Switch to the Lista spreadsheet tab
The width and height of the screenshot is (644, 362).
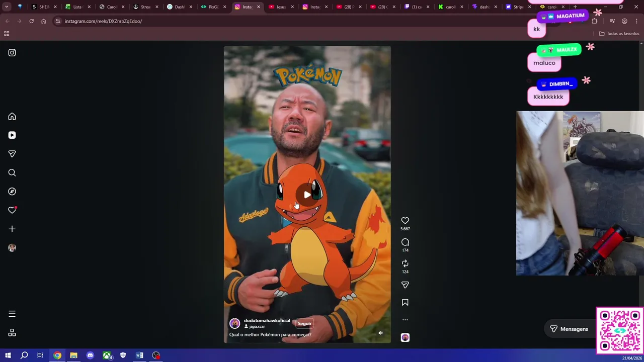(78, 7)
